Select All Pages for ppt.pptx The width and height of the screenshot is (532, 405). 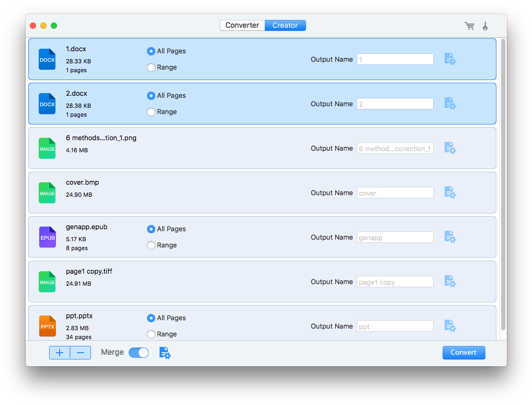tap(151, 318)
